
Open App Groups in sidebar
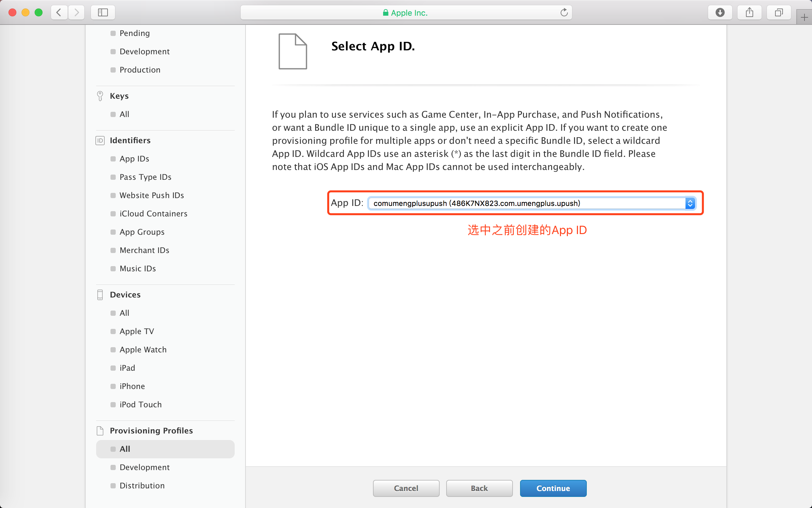(142, 232)
